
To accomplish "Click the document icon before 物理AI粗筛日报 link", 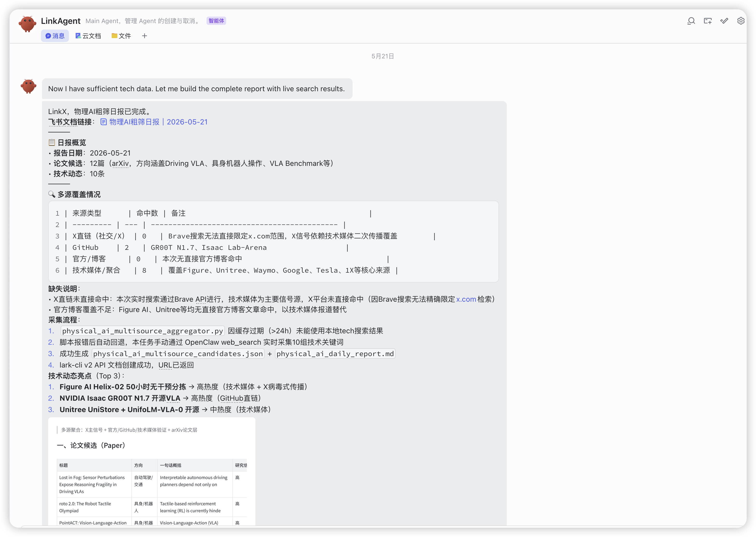I will 103,122.
